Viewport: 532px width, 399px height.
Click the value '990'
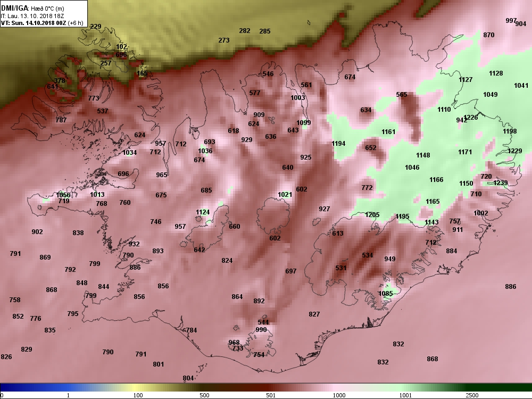(261, 330)
